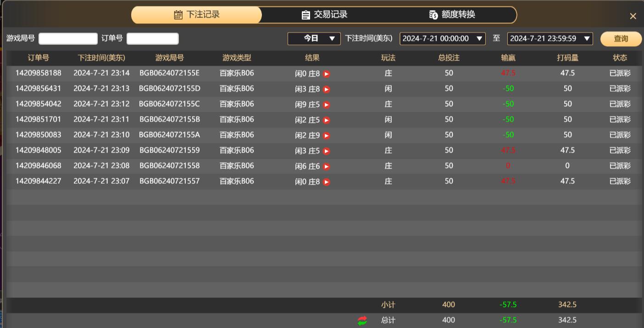The width and height of the screenshot is (644, 328).
Task: Click replay icon on the 闲6 庄6 row
Action: pyautogui.click(x=326, y=166)
